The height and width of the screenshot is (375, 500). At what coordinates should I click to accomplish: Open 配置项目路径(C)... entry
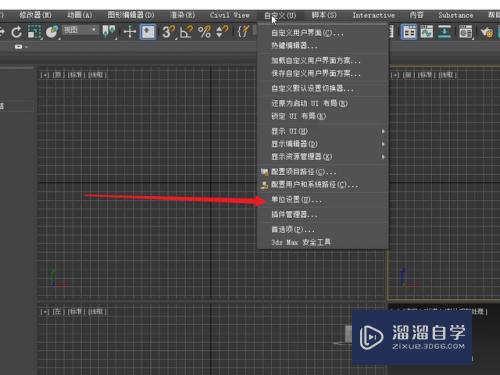tap(323, 172)
